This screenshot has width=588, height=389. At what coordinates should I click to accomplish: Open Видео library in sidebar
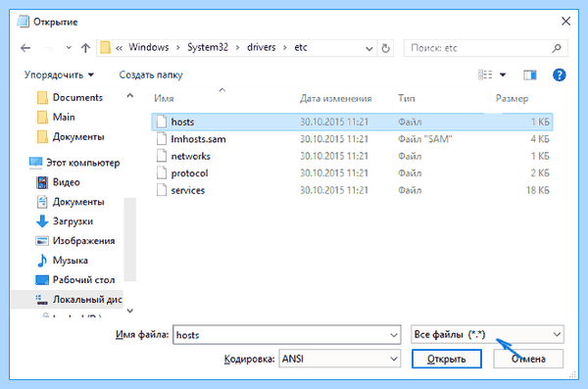(x=58, y=182)
